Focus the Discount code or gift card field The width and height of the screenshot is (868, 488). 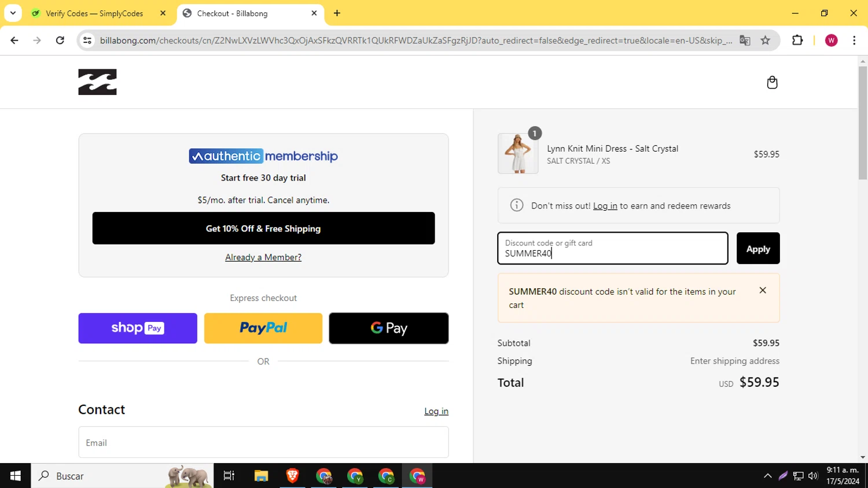613,248
